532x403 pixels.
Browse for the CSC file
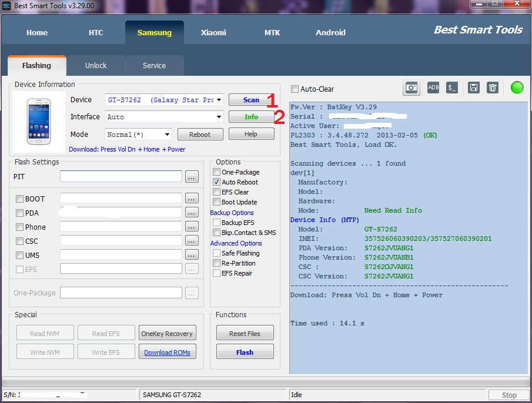point(192,241)
